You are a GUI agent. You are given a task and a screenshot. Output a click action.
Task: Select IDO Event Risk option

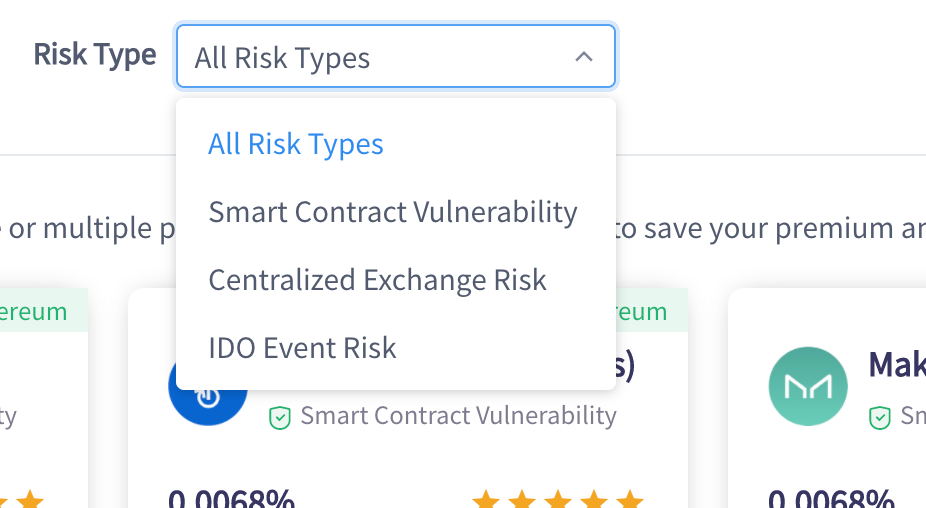(302, 348)
